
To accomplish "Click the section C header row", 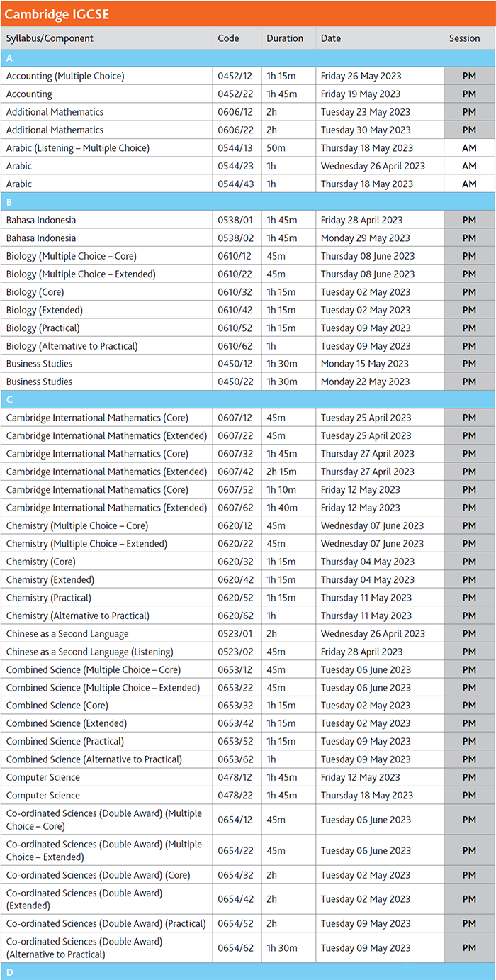I will pyautogui.click(x=248, y=400).
